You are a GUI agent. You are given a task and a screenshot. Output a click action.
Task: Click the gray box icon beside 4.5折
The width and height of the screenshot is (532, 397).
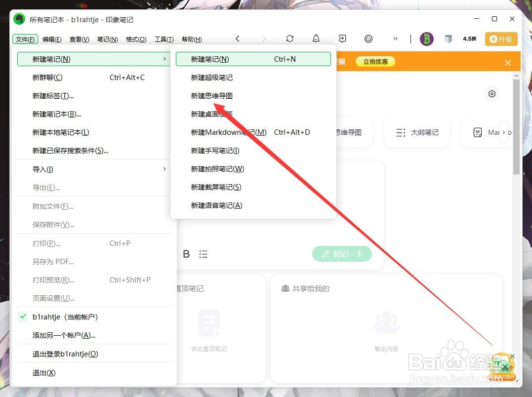point(449,39)
